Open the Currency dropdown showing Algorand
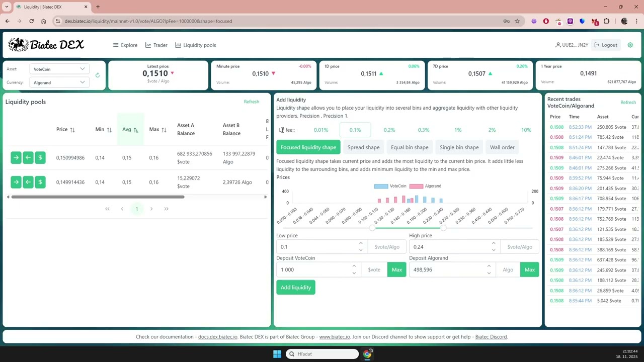 click(59, 82)
